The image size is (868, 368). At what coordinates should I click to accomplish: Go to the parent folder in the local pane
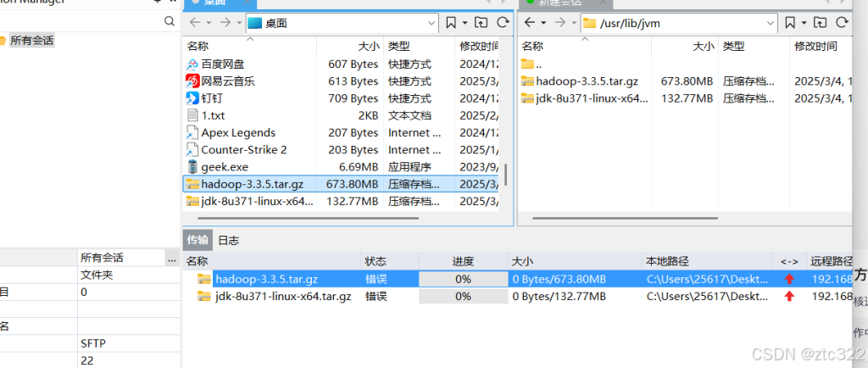click(481, 23)
